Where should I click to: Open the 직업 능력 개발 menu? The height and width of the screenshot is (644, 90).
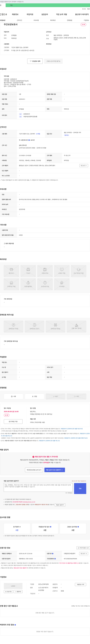(61, 14)
